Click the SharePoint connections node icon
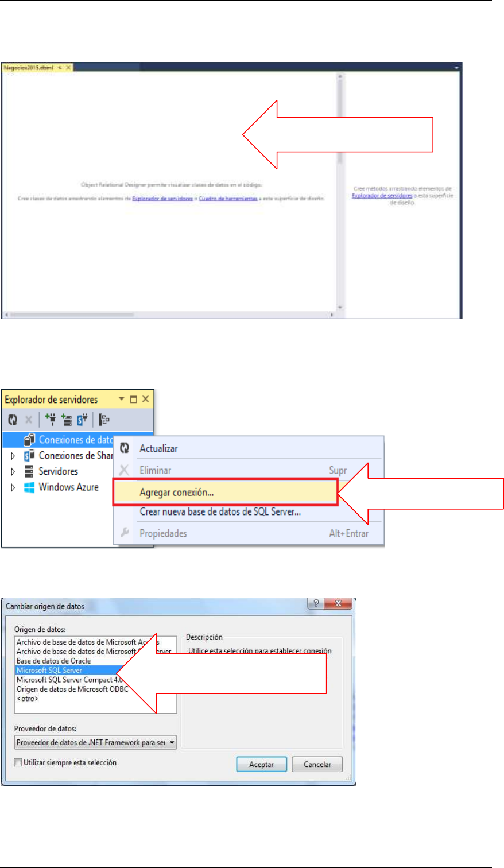 (x=29, y=456)
